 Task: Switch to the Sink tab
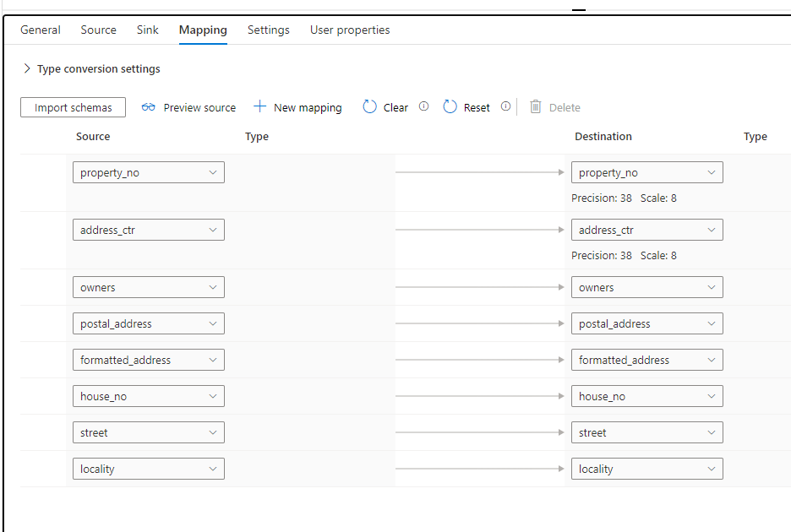(147, 30)
